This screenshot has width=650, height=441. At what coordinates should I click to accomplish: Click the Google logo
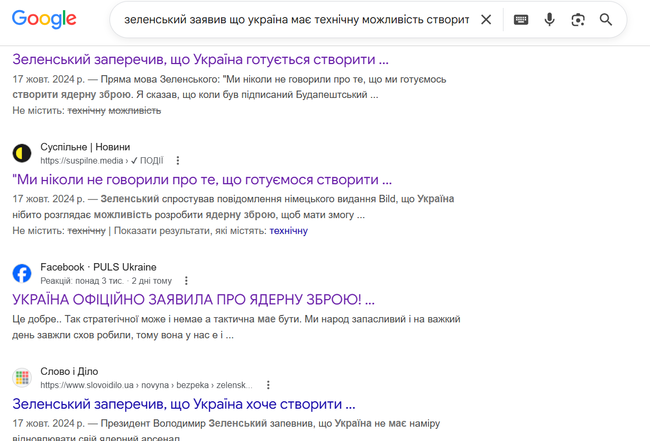pyautogui.click(x=44, y=19)
